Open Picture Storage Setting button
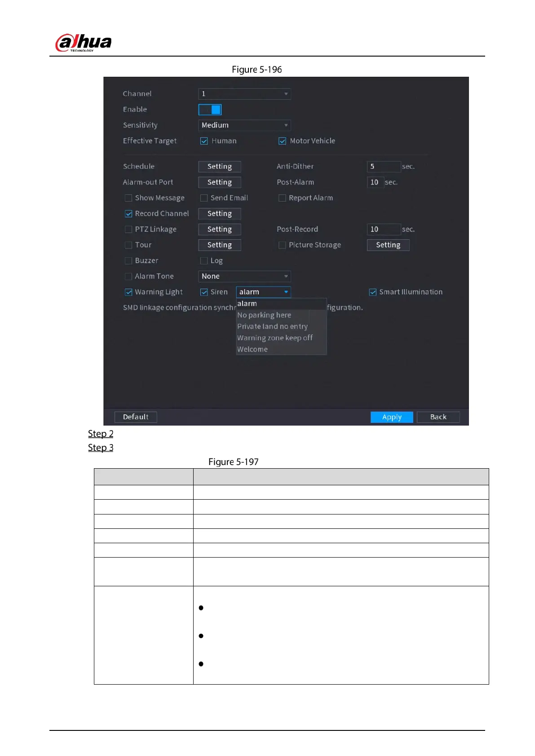This screenshot has width=535, height=756. [x=388, y=245]
